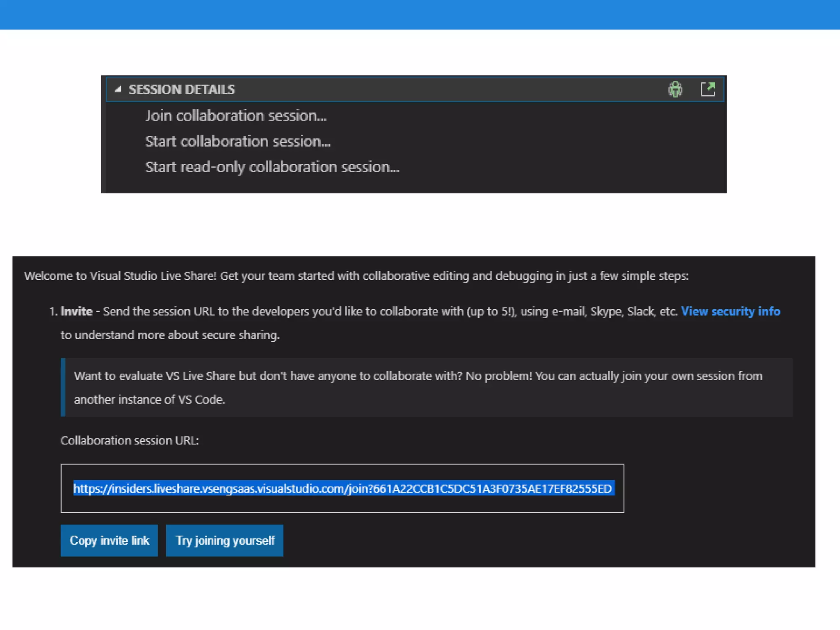Click the secure sharing explanation text
This screenshot has height=630, width=840.
click(x=170, y=335)
